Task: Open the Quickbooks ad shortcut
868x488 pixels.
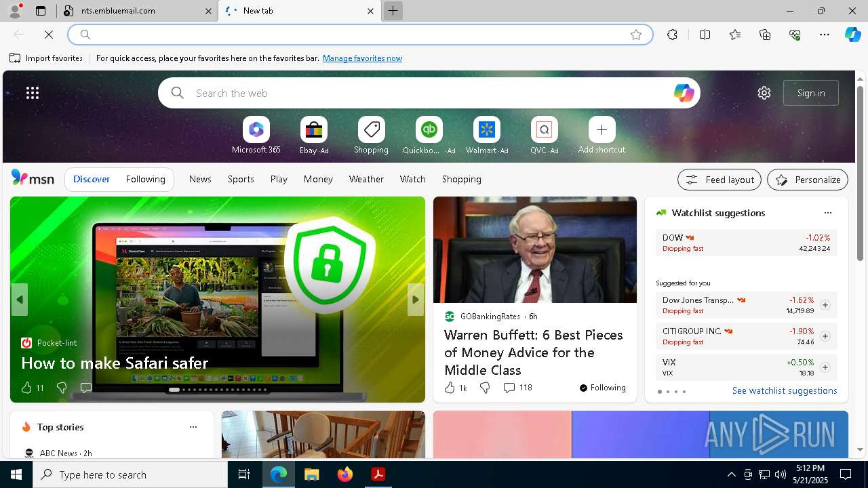Action: [429, 136]
